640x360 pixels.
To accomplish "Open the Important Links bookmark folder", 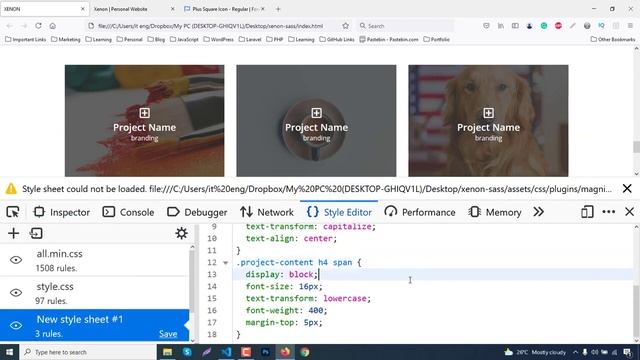I will point(26,40).
